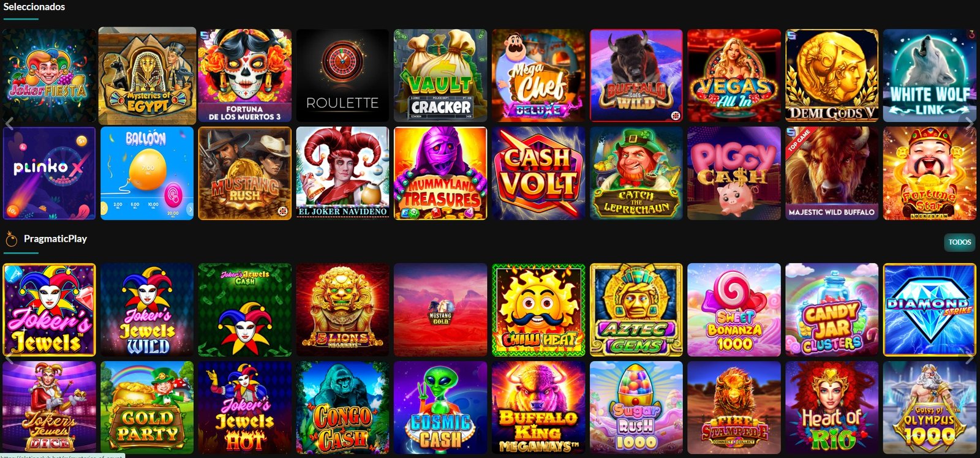This screenshot has width=980, height=458.
Task: Click the PragmaticPlay section title
Action: (x=55, y=239)
